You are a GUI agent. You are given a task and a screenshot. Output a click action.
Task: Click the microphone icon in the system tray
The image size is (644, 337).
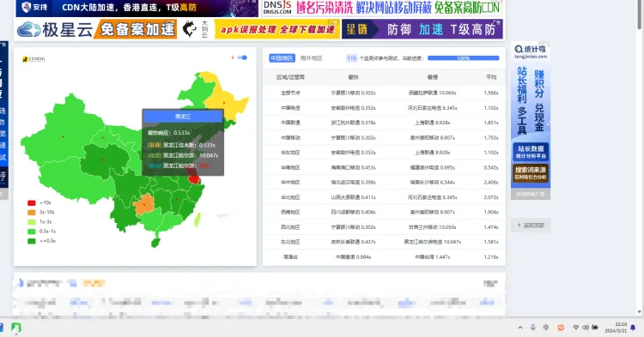click(532, 328)
